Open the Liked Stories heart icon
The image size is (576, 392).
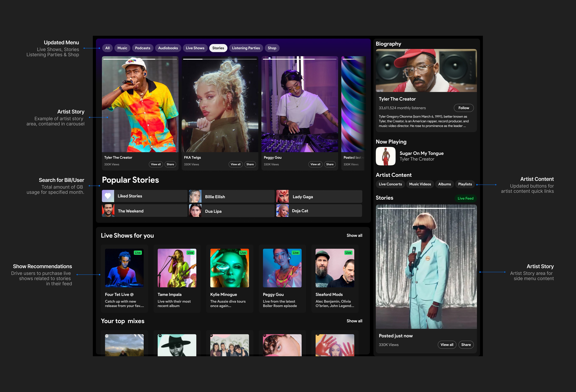click(108, 196)
